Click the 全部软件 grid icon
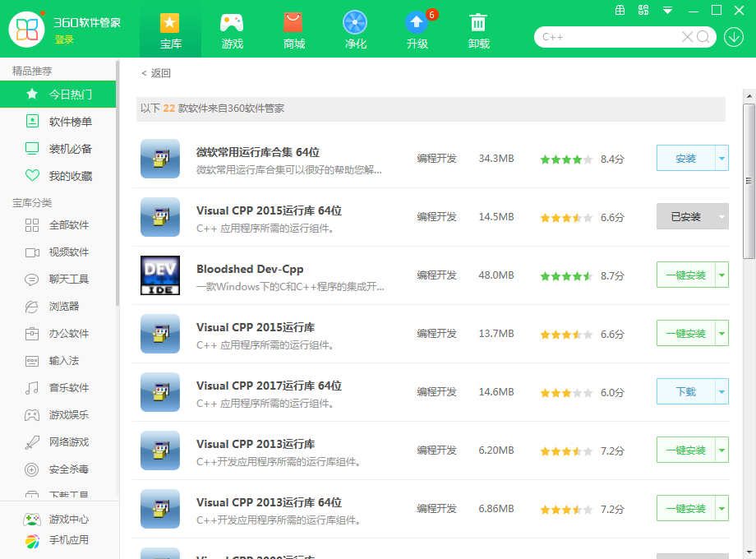 pos(32,225)
